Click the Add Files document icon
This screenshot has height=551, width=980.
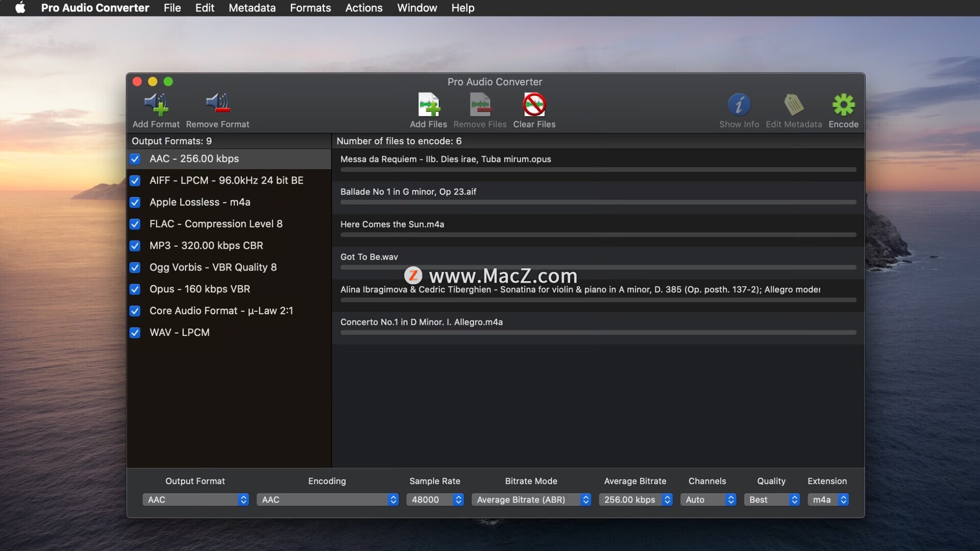tap(428, 105)
